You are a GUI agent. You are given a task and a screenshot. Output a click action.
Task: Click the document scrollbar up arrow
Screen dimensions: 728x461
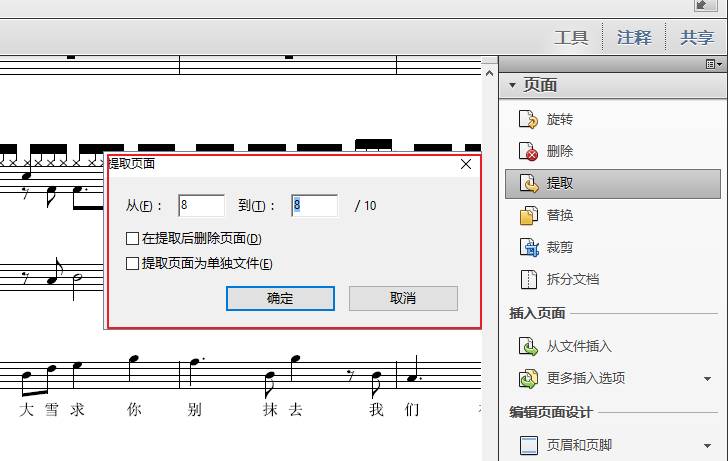pos(489,73)
